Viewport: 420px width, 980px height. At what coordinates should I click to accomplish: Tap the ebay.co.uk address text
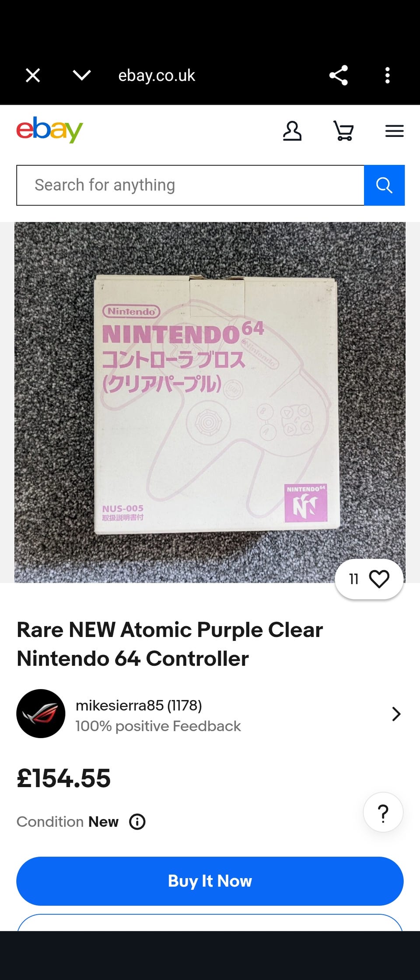pyautogui.click(x=157, y=75)
